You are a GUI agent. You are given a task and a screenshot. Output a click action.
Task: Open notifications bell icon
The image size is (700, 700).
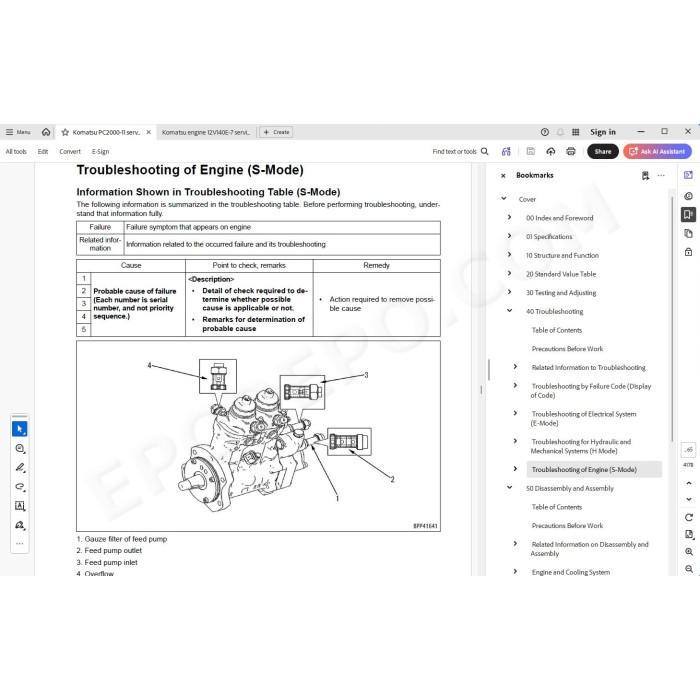pyautogui.click(x=560, y=132)
